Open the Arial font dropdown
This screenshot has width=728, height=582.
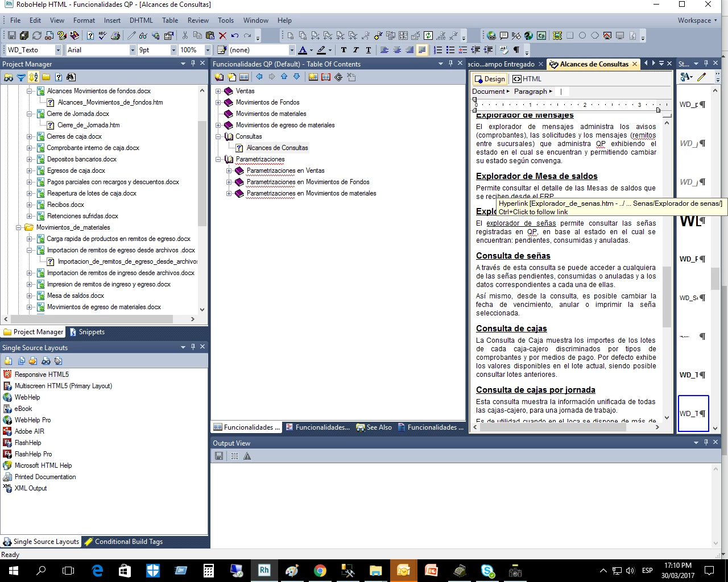(x=133, y=50)
